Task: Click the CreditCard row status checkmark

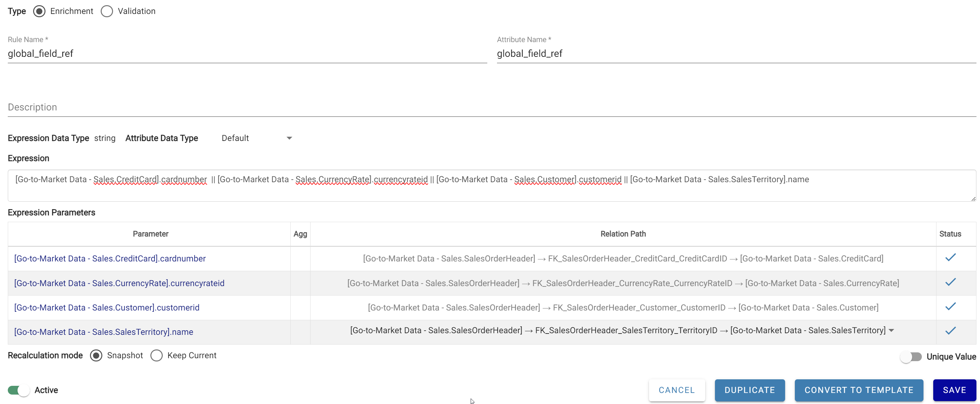Action: point(950,258)
